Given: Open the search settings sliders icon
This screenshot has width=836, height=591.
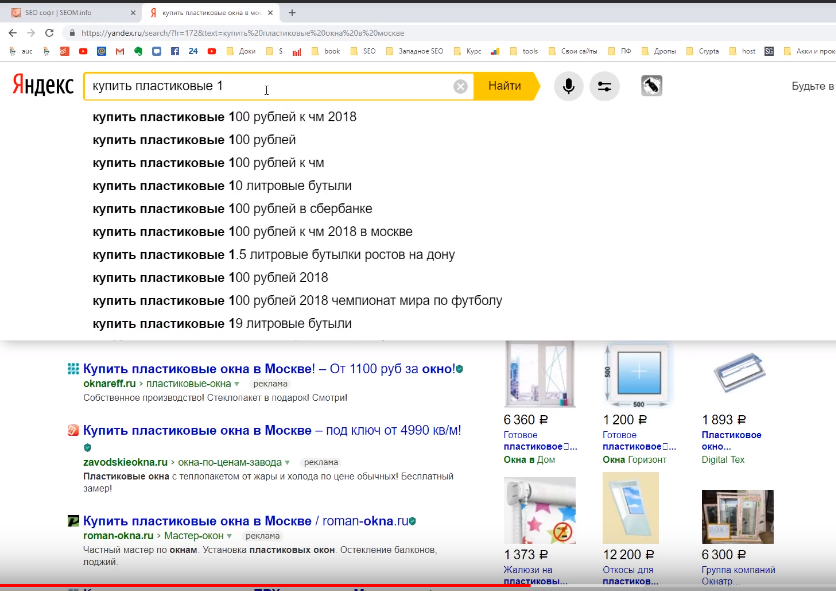Looking at the screenshot, I should pos(604,86).
